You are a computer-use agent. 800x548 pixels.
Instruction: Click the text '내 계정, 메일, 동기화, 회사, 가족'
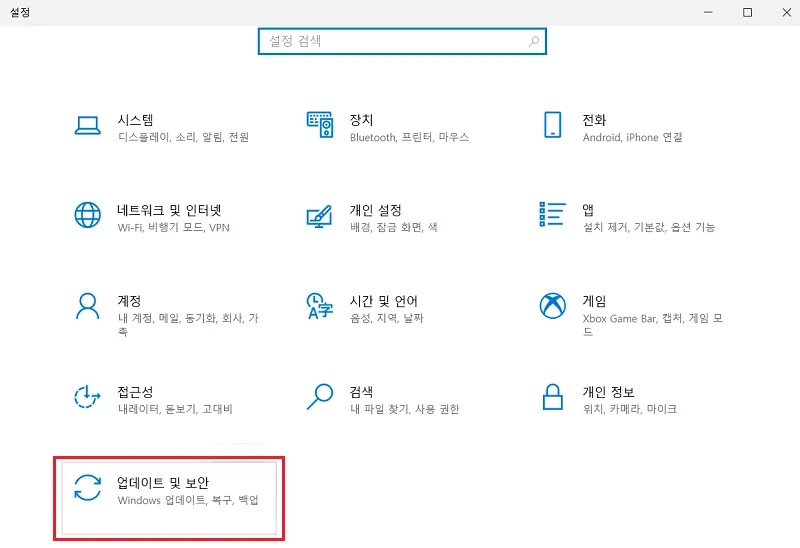click(x=188, y=325)
